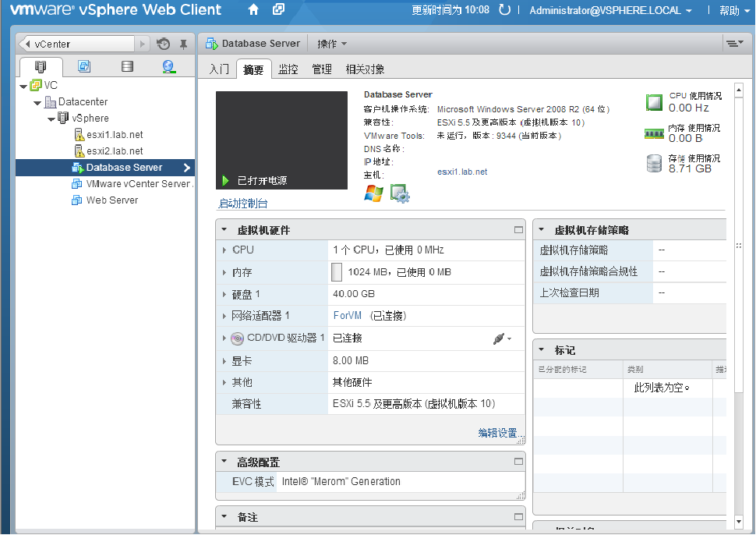The height and width of the screenshot is (535, 756).
Task: Open the ForVM network link
Action: pos(347,316)
